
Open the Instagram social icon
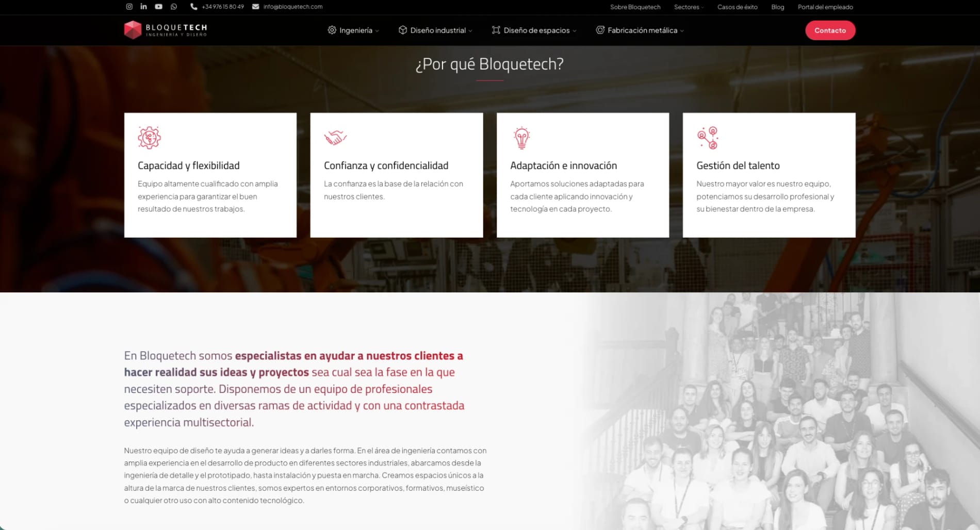point(129,7)
